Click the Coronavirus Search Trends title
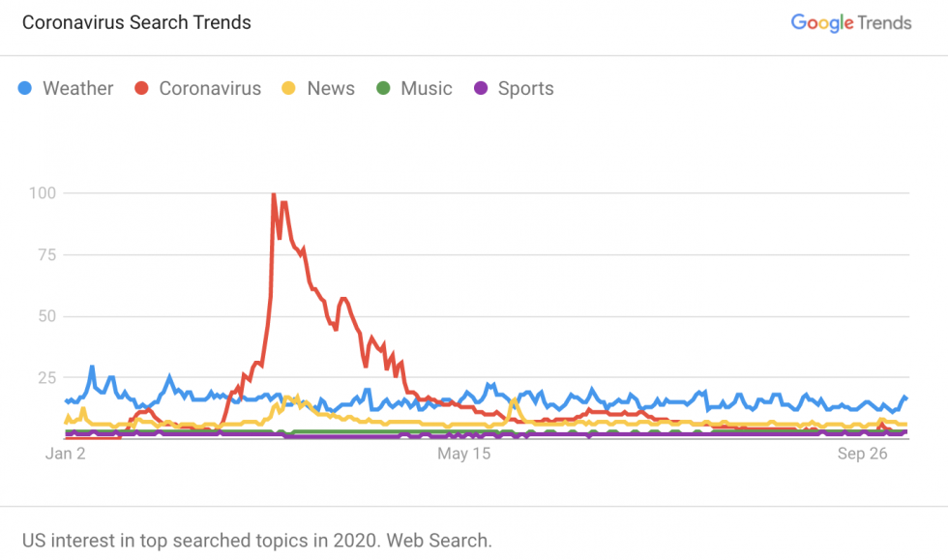Viewport: 948px width, 560px height. coord(136,22)
